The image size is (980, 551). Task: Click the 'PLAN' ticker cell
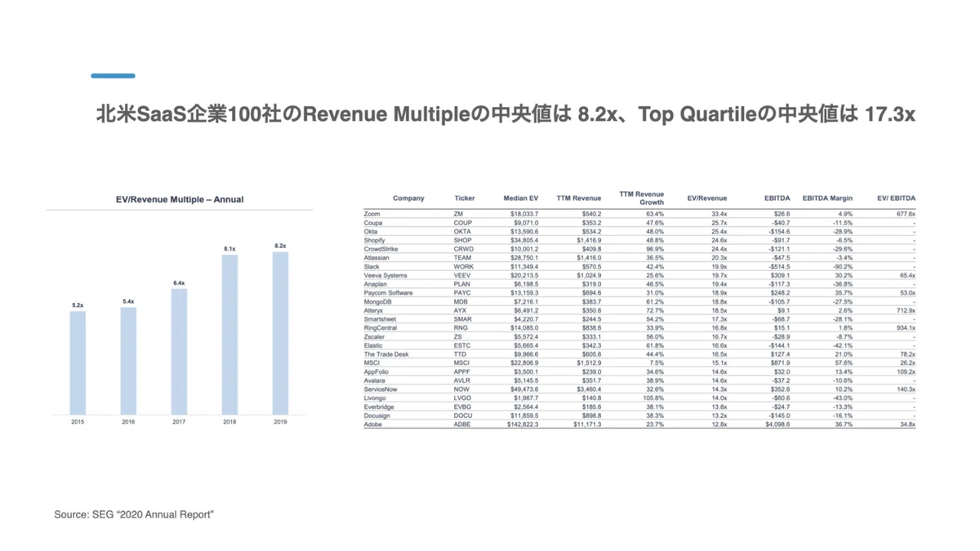462,284
